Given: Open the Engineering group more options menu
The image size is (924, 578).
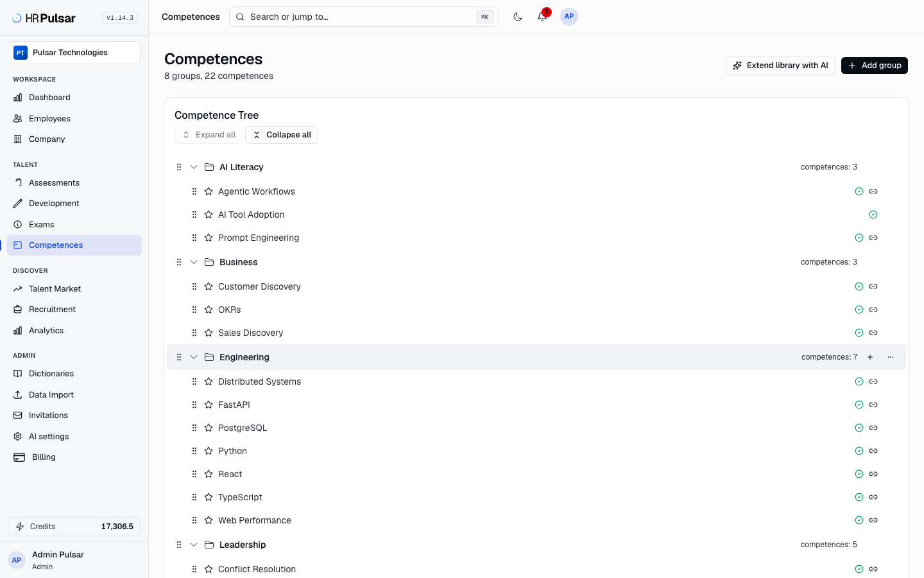Looking at the screenshot, I should tap(891, 357).
